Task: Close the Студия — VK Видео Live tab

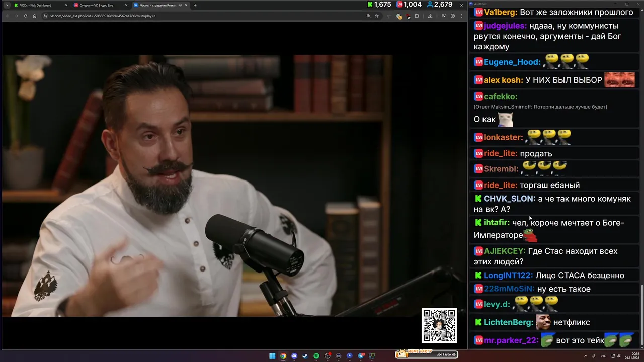Action: (x=126, y=5)
